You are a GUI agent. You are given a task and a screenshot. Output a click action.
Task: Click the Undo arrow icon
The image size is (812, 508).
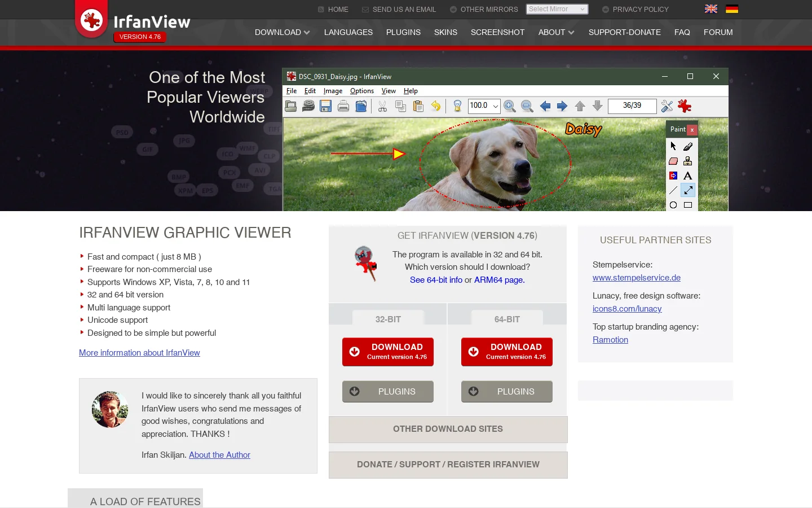pos(435,106)
